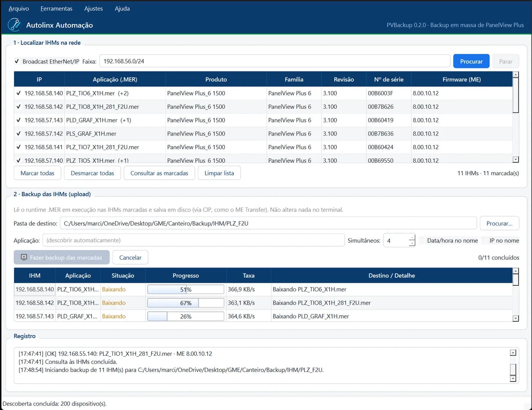Enable Data/hora no nome option
Screen dimensions: 532x410
pyautogui.click(x=422, y=241)
